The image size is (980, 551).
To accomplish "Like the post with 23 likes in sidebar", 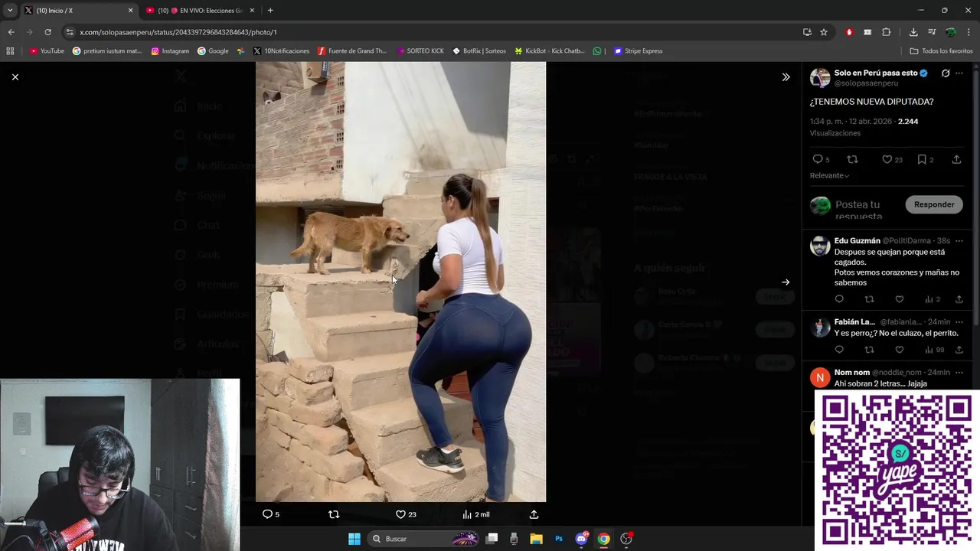I will pyautogui.click(x=892, y=159).
